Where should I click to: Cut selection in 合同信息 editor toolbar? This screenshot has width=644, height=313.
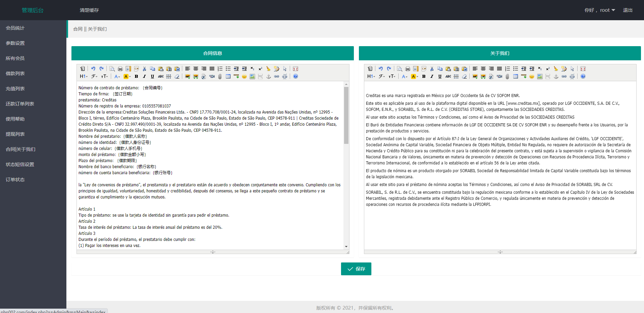144,69
